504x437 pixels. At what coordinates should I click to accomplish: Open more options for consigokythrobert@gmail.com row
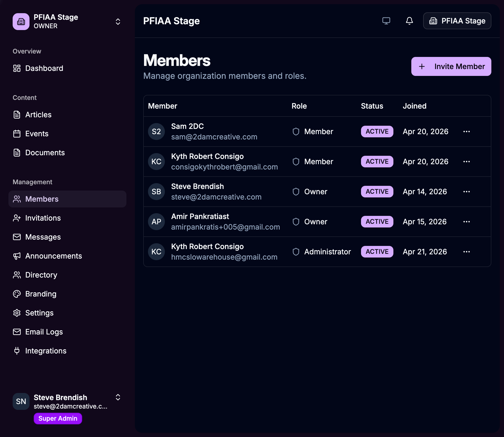point(467,162)
